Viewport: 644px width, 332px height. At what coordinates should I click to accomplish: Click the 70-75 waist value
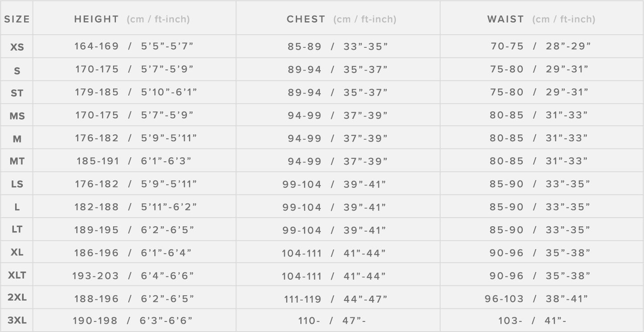pyautogui.click(x=507, y=46)
